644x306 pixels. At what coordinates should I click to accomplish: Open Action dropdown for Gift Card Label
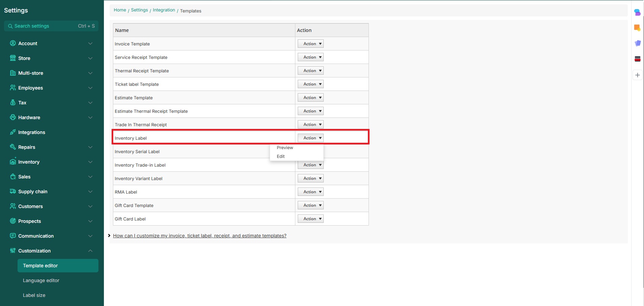tap(311, 219)
